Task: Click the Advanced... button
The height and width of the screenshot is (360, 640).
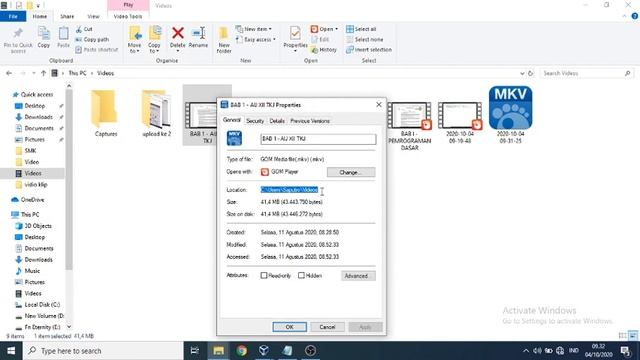Action: coord(358,276)
